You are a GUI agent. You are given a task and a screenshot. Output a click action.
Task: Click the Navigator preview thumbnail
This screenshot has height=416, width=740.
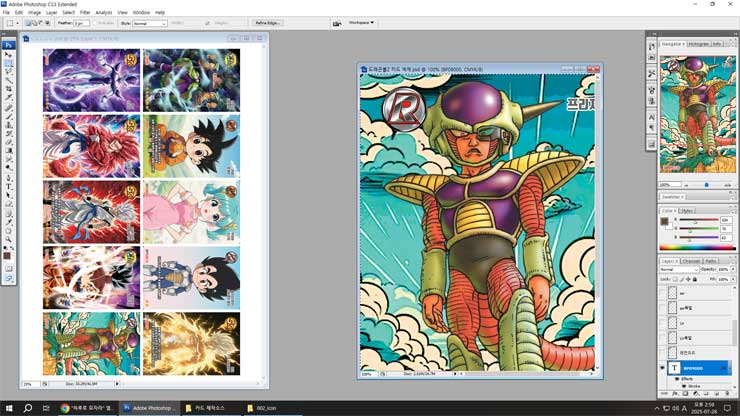point(698,114)
